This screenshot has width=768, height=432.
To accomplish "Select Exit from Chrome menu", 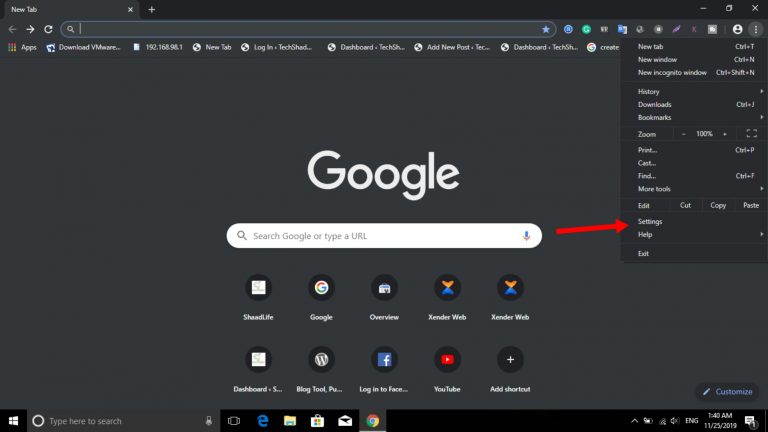I will (695, 254).
